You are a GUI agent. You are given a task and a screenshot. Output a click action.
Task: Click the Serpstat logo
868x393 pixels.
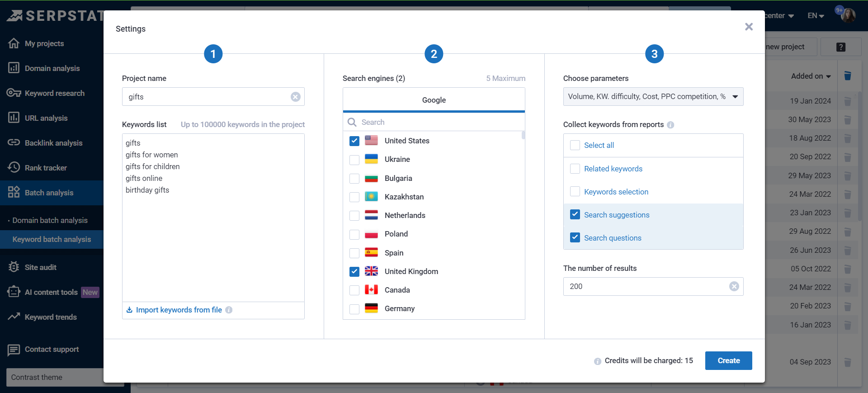pos(55,16)
